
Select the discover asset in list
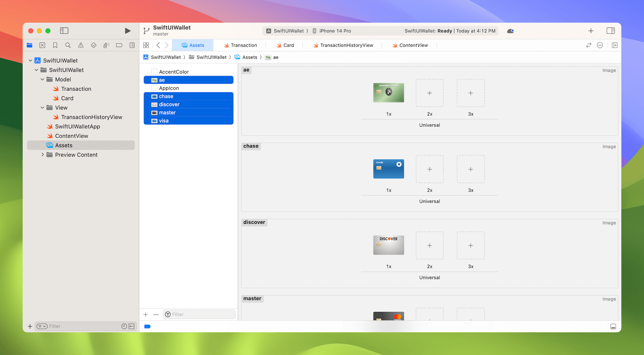[x=189, y=104]
